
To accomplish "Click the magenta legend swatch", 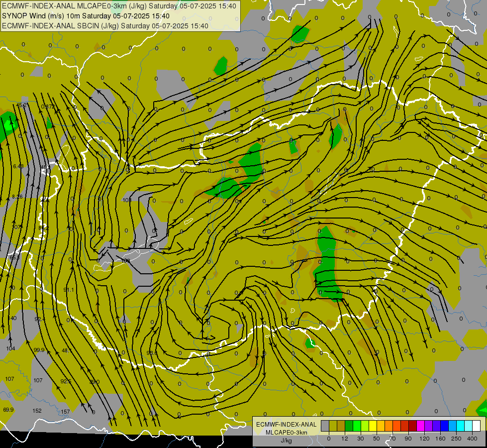I will point(421,426).
